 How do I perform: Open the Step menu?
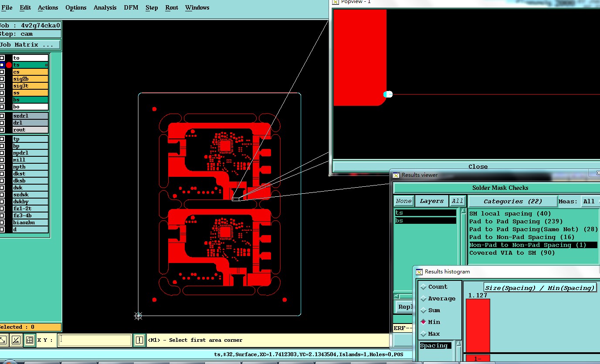tap(152, 7)
